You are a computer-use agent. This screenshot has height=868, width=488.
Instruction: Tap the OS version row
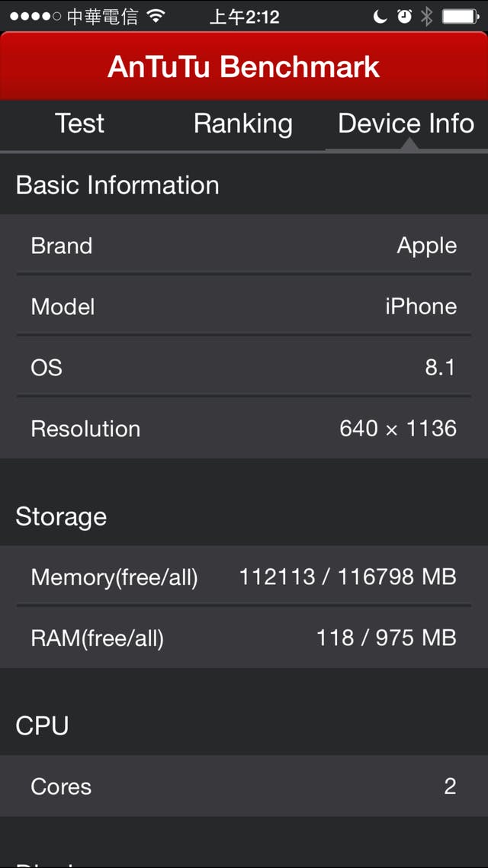pyautogui.click(x=244, y=368)
